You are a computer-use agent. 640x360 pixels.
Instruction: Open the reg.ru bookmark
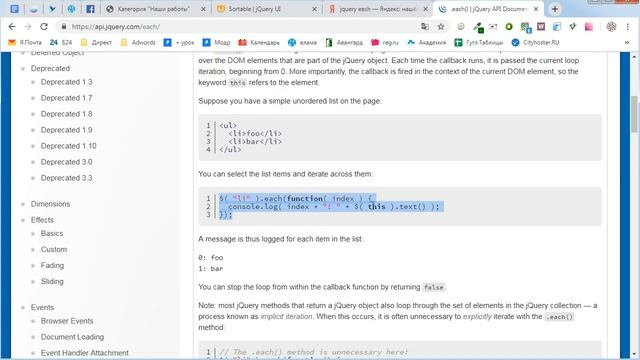(385, 42)
